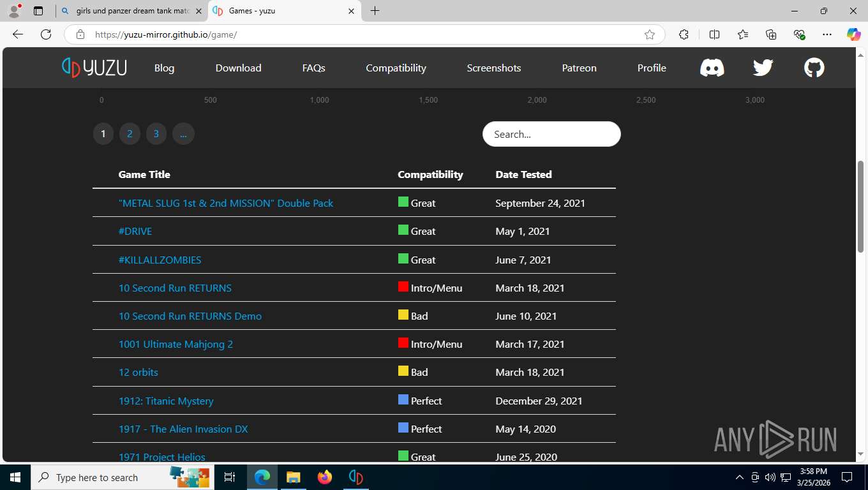868x490 pixels.
Task: Open the Download nav item
Action: click(238, 68)
